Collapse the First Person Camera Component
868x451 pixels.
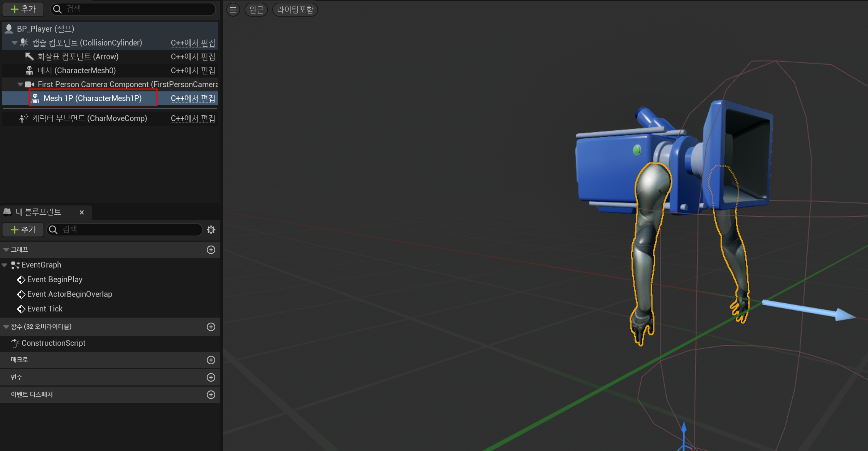[20, 84]
